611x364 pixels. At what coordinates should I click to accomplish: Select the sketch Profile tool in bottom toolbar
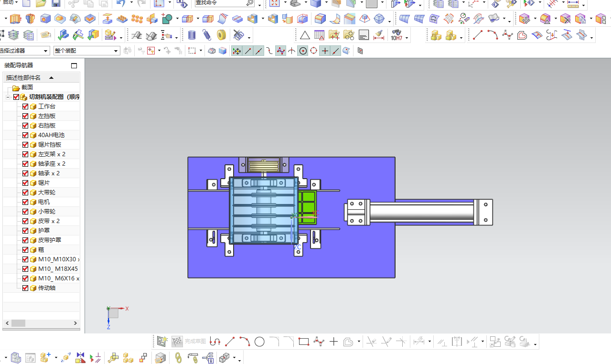pyautogui.click(x=215, y=342)
